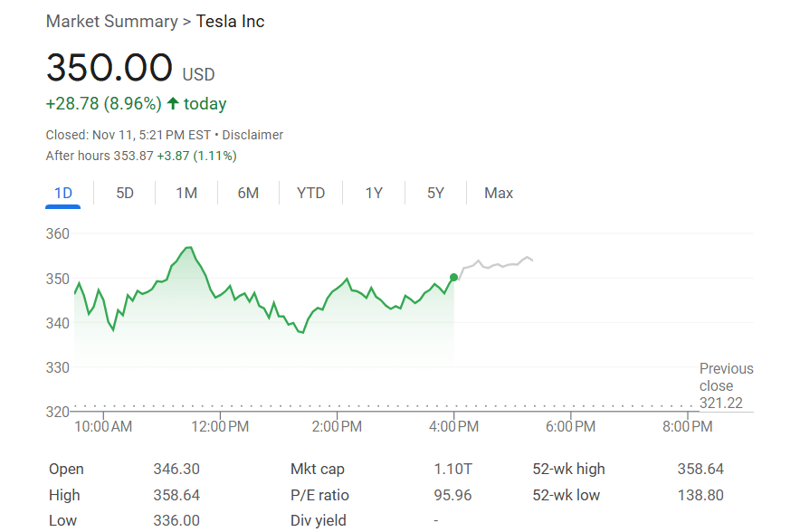Switch to the 1Y chart view
The height and width of the screenshot is (532, 800).
point(374,193)
